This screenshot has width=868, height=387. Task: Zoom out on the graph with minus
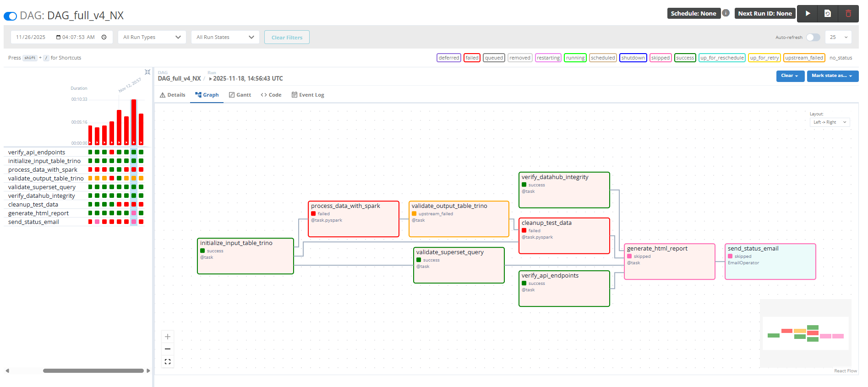pyautogui.click(x=168, y=349)
